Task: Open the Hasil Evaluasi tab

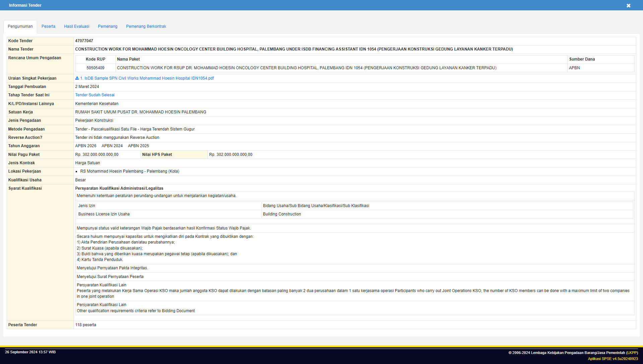Action: pyautogui.click(x=76, y=26)
